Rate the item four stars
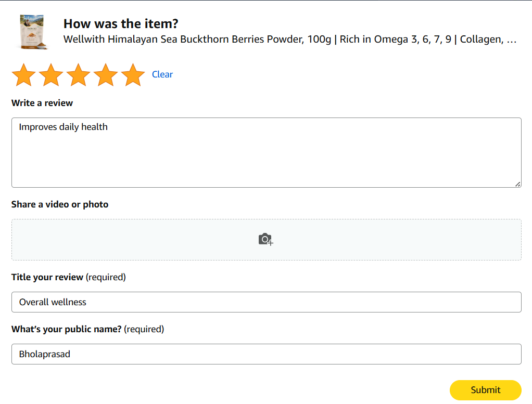 tap(106, 75)
